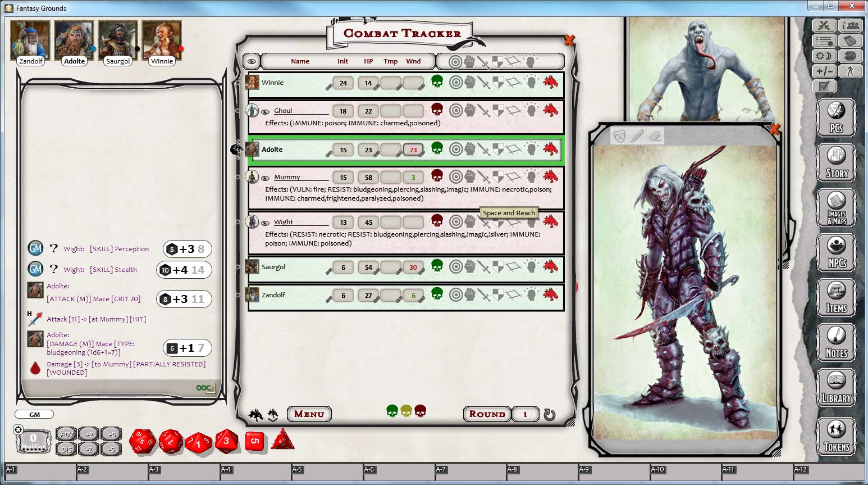Open the Tokens sidebar button
Viewport: 868px width, 485px height.
pyautogui.click(x=836, y=436)
